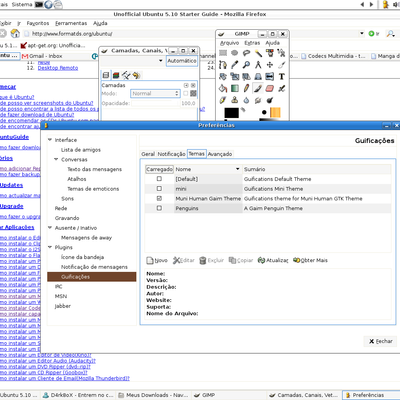
Task: Select the Rotate tool in GIMP
Action: 223,77
